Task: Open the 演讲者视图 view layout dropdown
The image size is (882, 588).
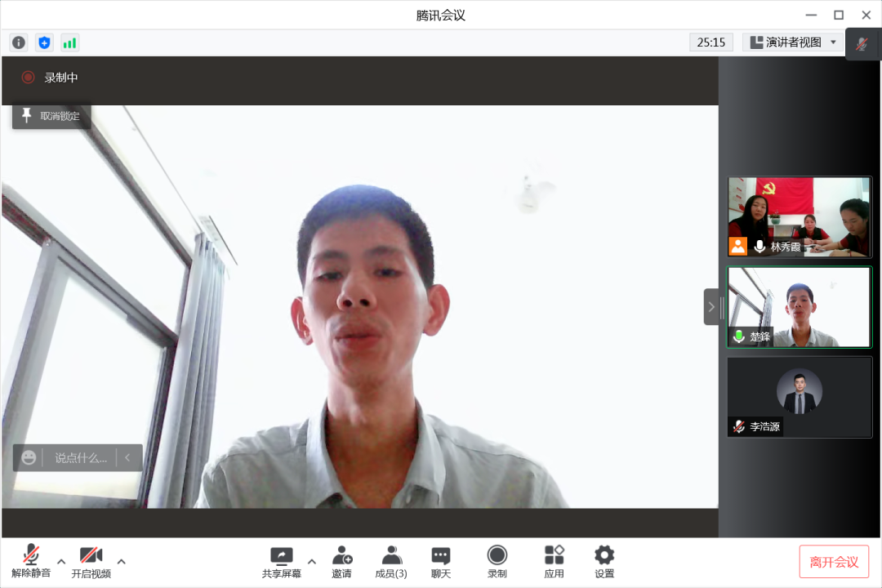Action: [x=792, y=42]
